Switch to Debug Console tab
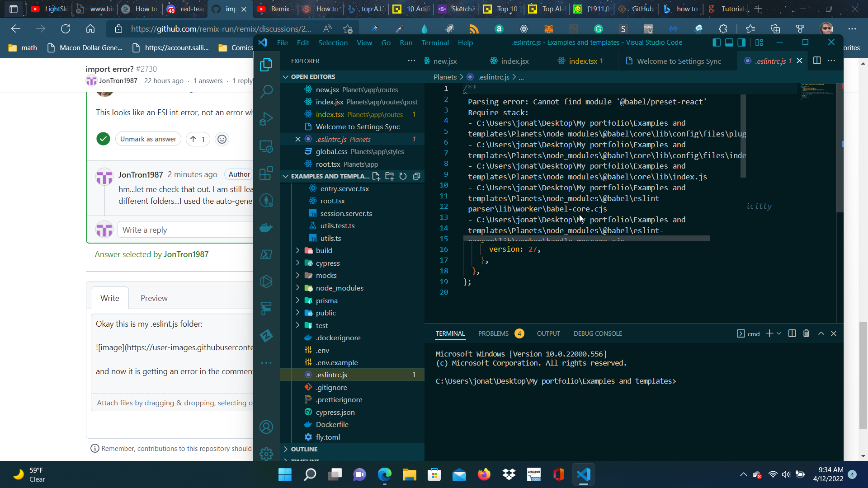 point(598,333)
